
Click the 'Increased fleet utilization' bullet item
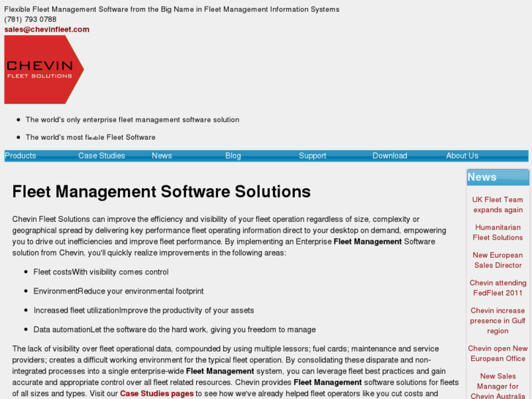(143, 310)
